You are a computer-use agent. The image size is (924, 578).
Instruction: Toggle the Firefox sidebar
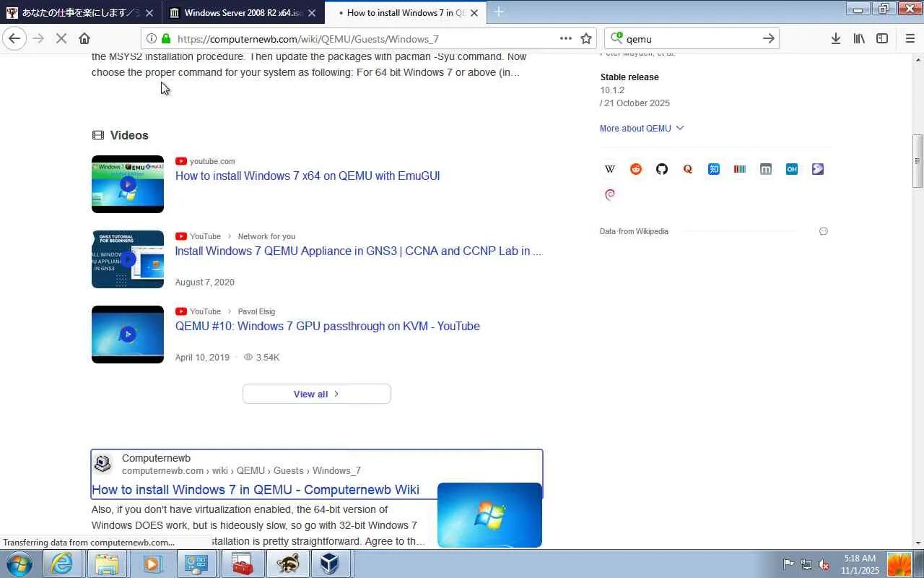tap(882, 38)
